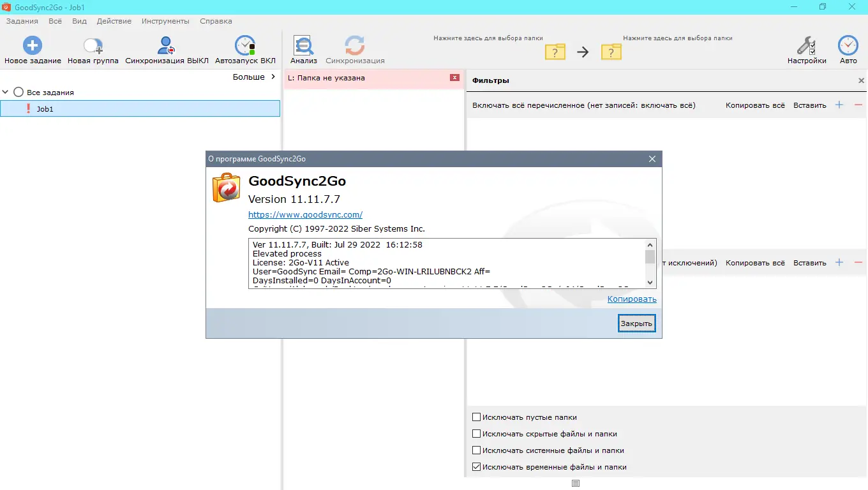868x490 pixels.
Task: Open the Авто clock icon
Action: [848, 46]
